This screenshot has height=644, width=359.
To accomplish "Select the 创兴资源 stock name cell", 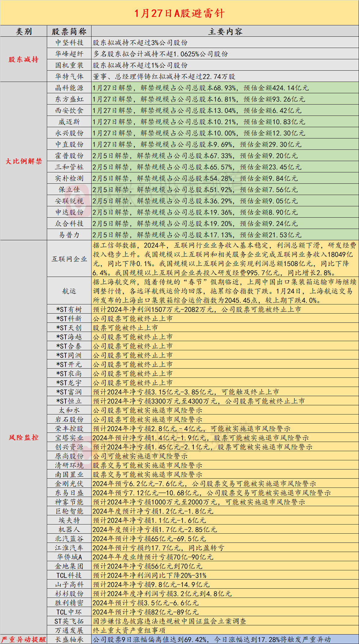I will (x=69, y=447).
